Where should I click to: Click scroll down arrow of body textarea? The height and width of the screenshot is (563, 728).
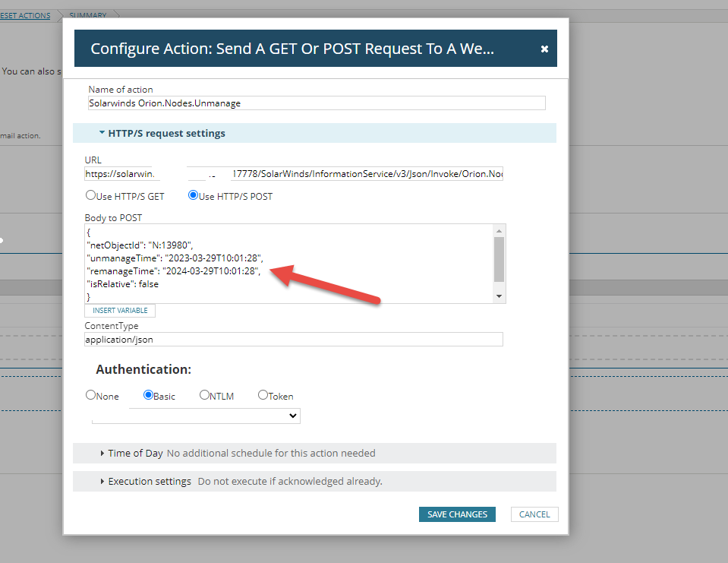(x=499, y=296)
